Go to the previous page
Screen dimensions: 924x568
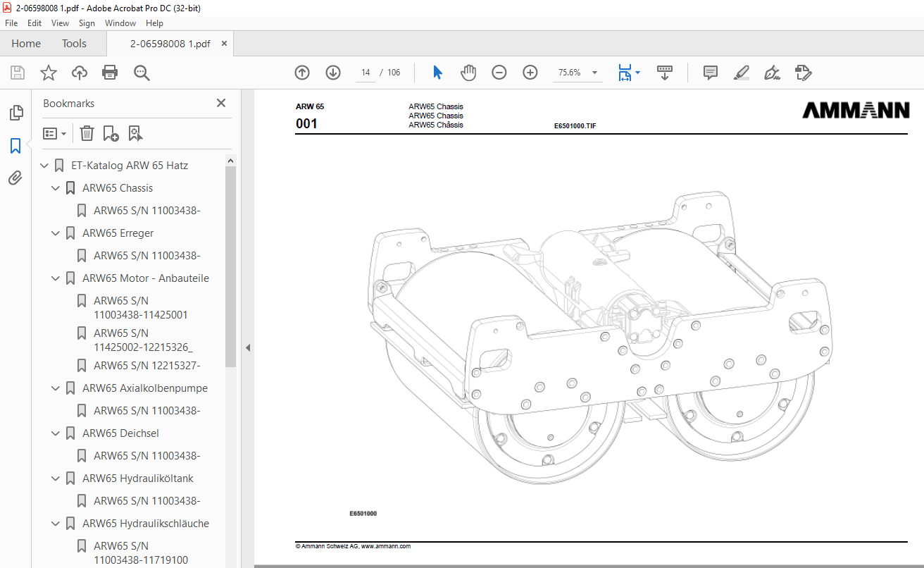[302, 73]
